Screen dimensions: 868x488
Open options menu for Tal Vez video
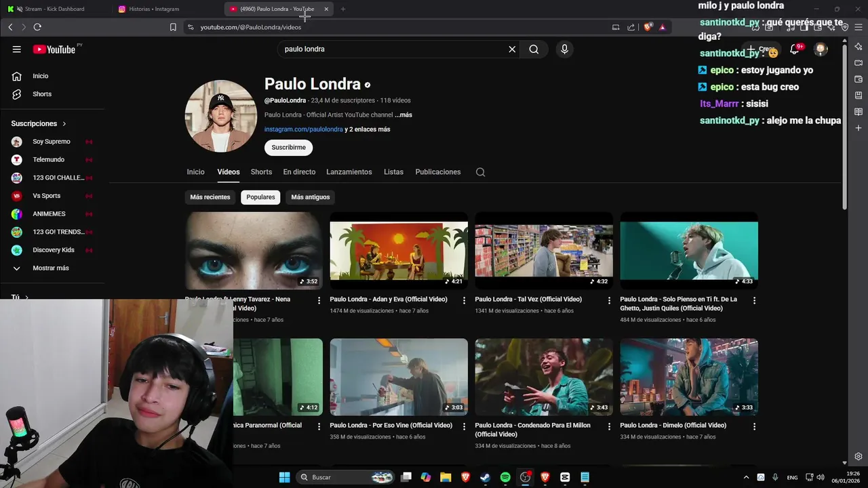pos(610,300)
